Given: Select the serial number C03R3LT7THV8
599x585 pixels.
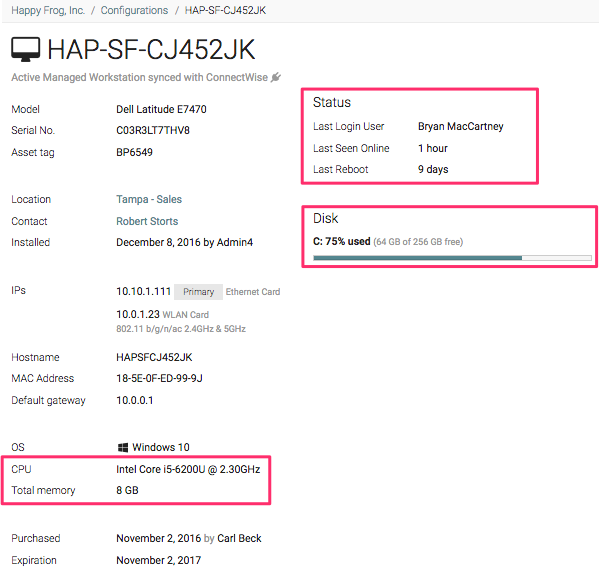Looking at the screenshot, I should pos(153,131).
